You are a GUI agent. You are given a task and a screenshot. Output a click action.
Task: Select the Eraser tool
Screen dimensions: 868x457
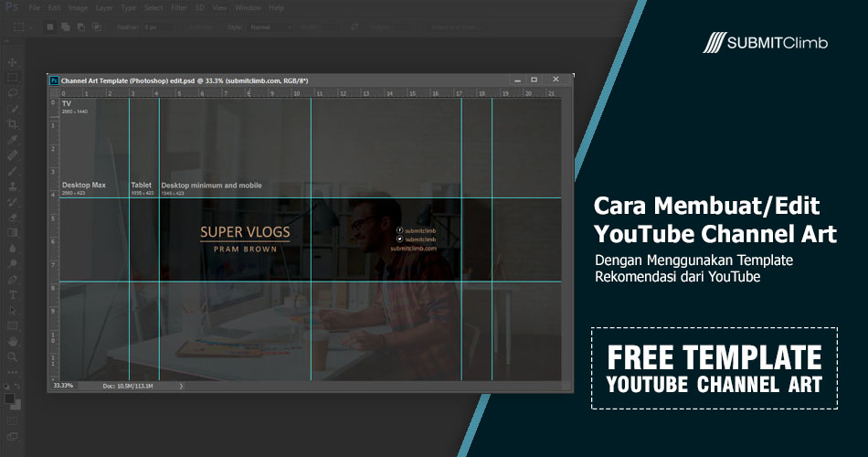click(x=12, y=218)
